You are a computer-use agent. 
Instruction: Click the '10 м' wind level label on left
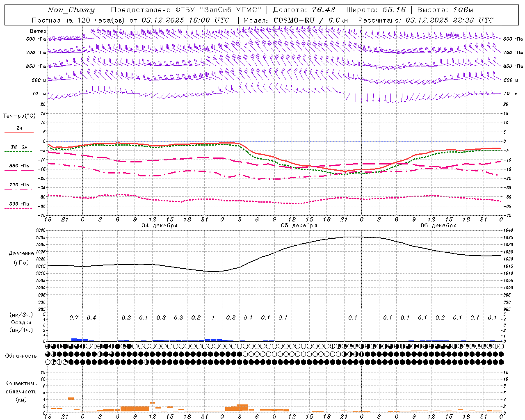(39, 94)
